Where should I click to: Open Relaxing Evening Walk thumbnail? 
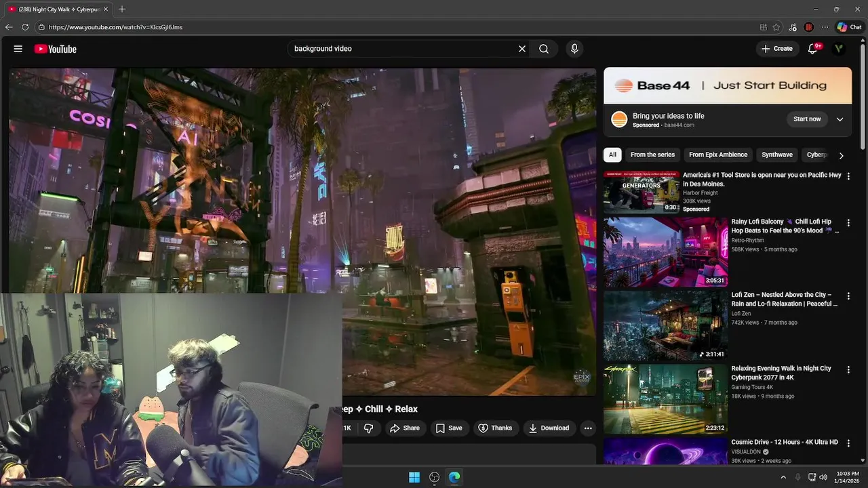(x=665, y=399)
